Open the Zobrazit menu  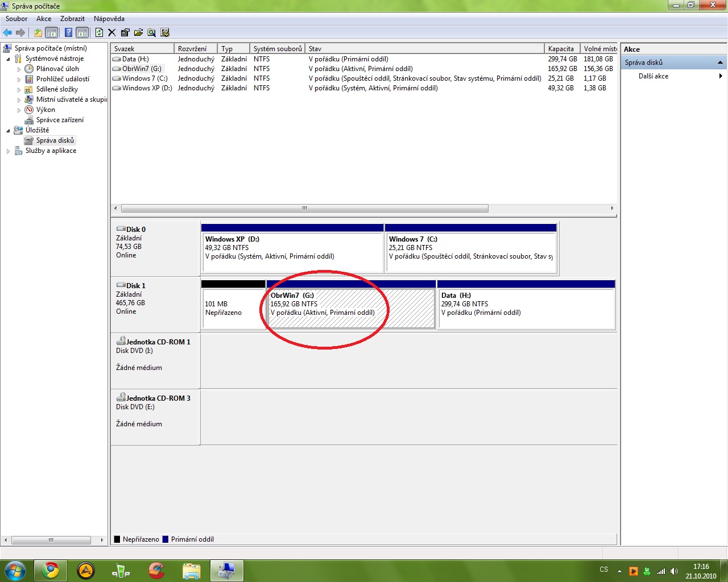(x=72, y=19)
